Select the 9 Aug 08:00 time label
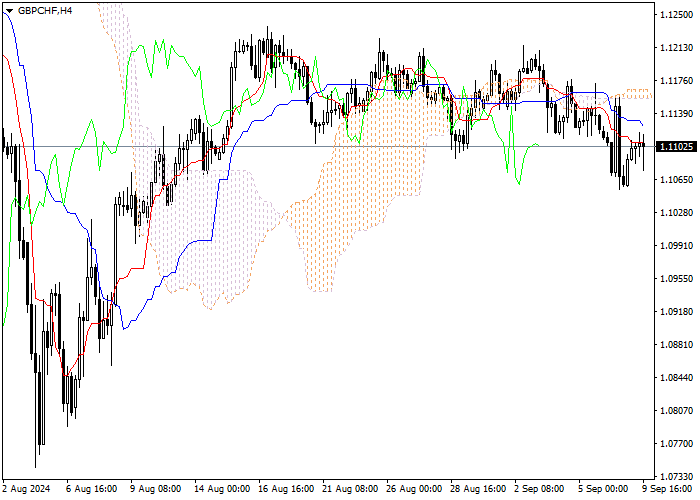700x500 pixels. (155, 489)
